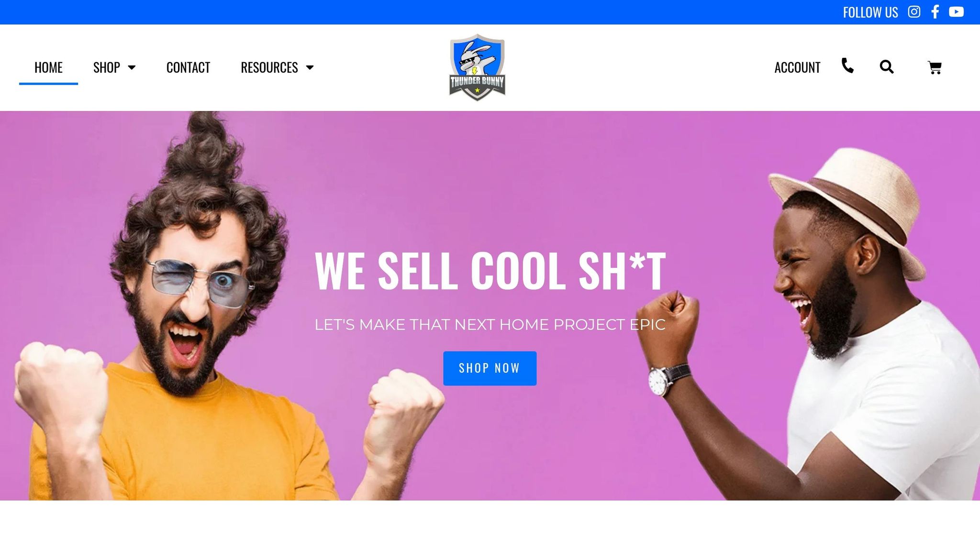980x551 pixels.
Task: Click the FOLLOW US text
Action: [870, 12]
